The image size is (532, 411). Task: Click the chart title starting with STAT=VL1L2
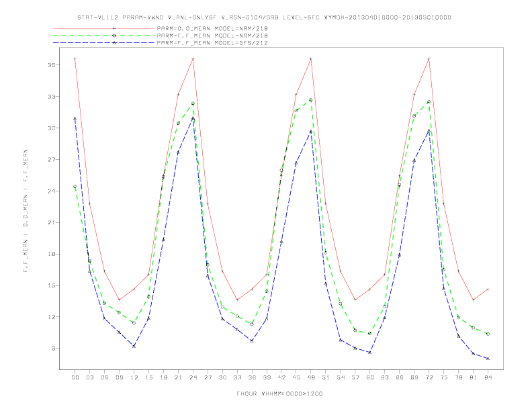tap(264, 17)
